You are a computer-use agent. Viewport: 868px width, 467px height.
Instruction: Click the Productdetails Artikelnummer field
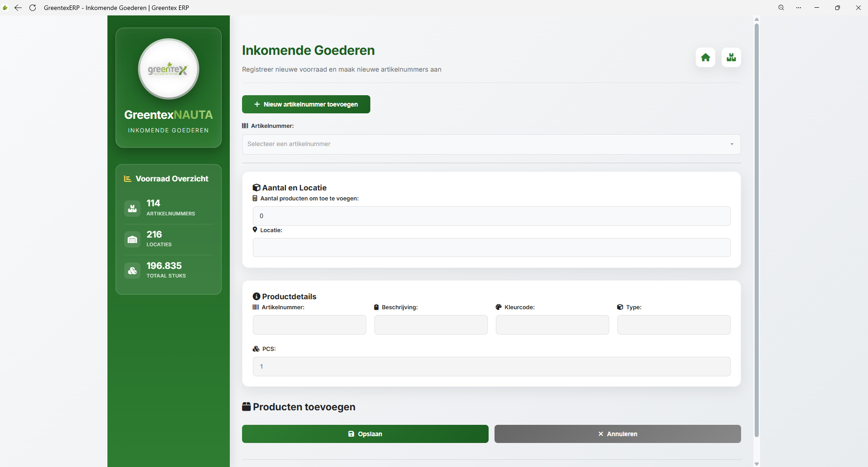pos(310,325)
